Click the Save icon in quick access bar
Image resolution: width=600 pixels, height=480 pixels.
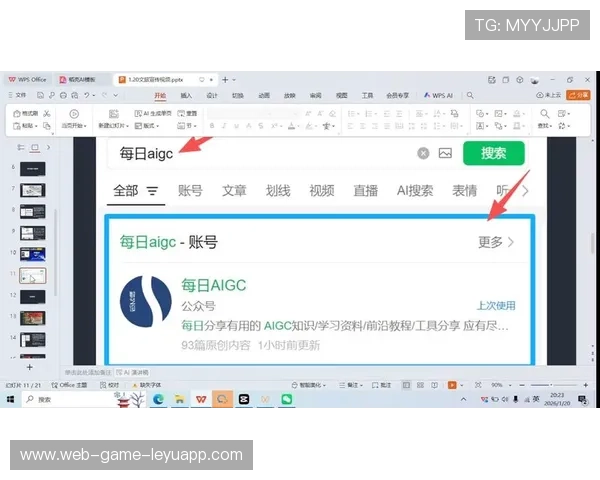coord(40,95)
